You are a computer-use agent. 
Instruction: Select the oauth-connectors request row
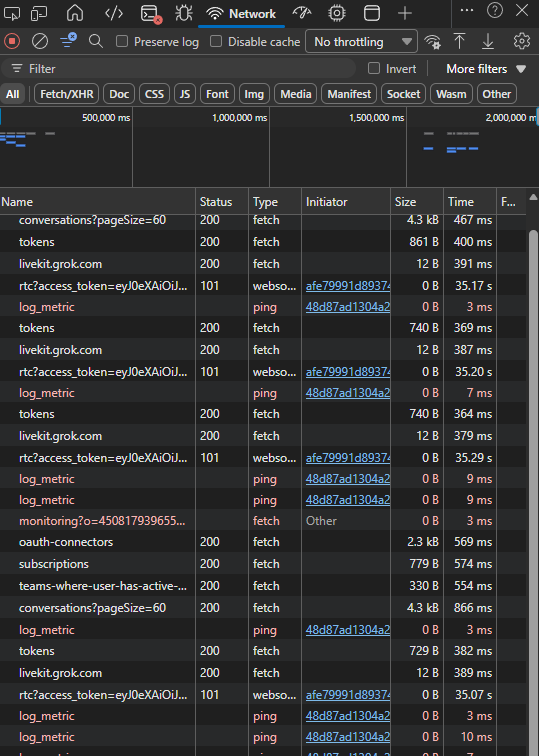[263, 542]
